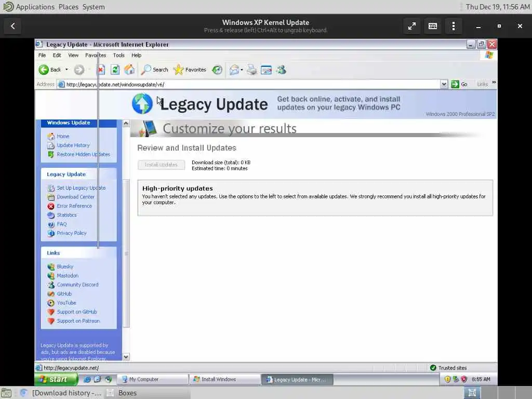Open the View menu

click(73, 55)
